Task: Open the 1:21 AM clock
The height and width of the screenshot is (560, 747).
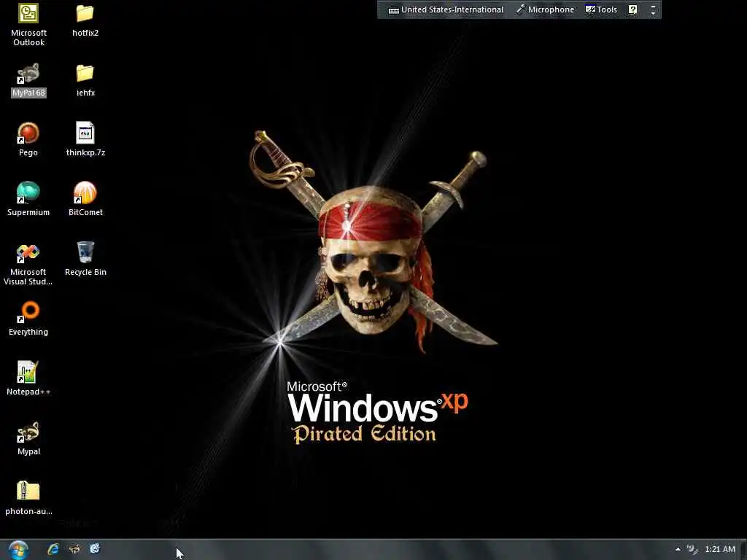Action: [x=720, y=549]
